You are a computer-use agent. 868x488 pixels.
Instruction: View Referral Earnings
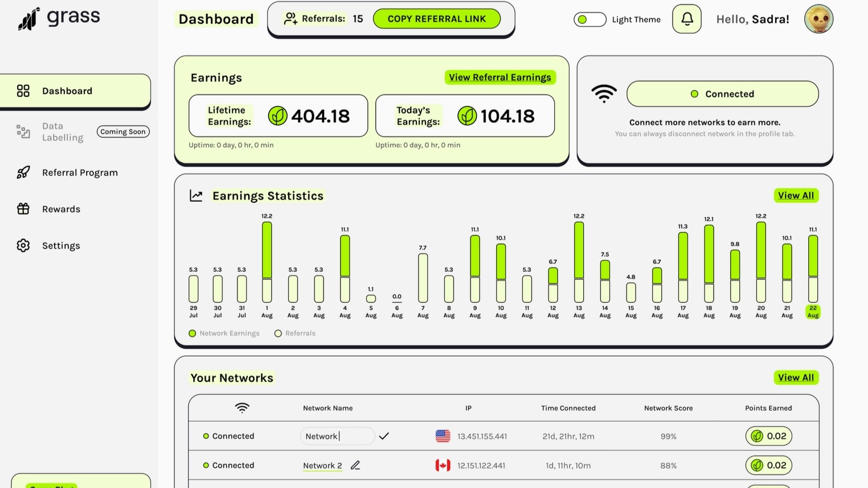pos(500,77)
